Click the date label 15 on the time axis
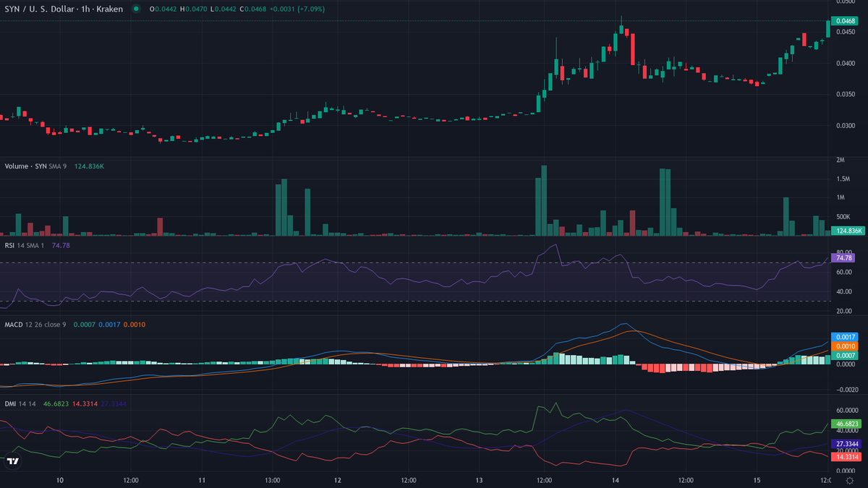The width and height of the screenshot is (868, 488). (x=756, y=480)
